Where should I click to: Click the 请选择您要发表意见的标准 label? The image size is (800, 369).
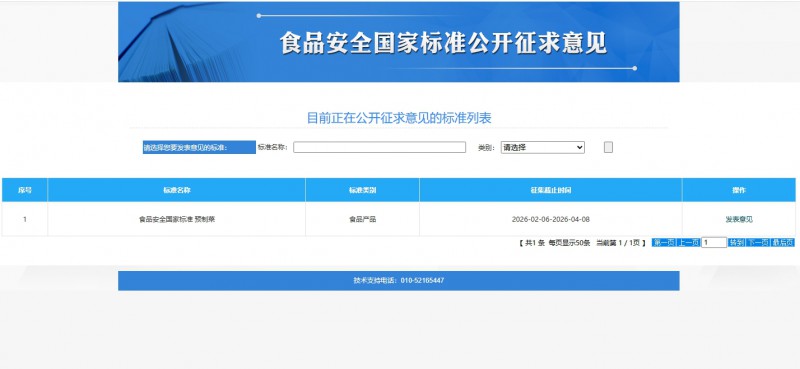click(x=199, y=147)
